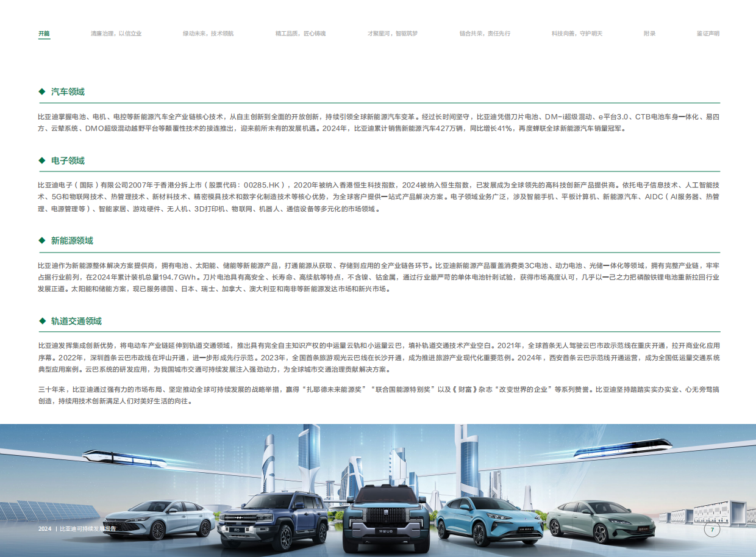Open the 附录 tab
The height and width of the screenshot is (557, 756).
point(649,34)
